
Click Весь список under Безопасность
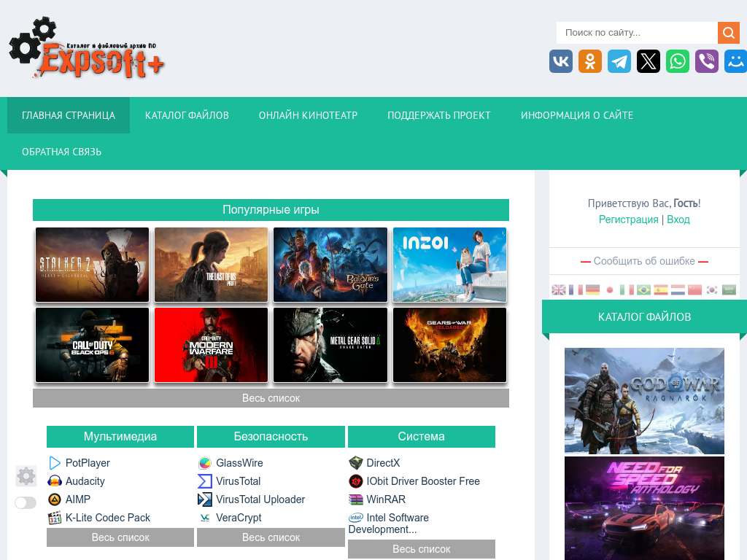coord(271,537)
